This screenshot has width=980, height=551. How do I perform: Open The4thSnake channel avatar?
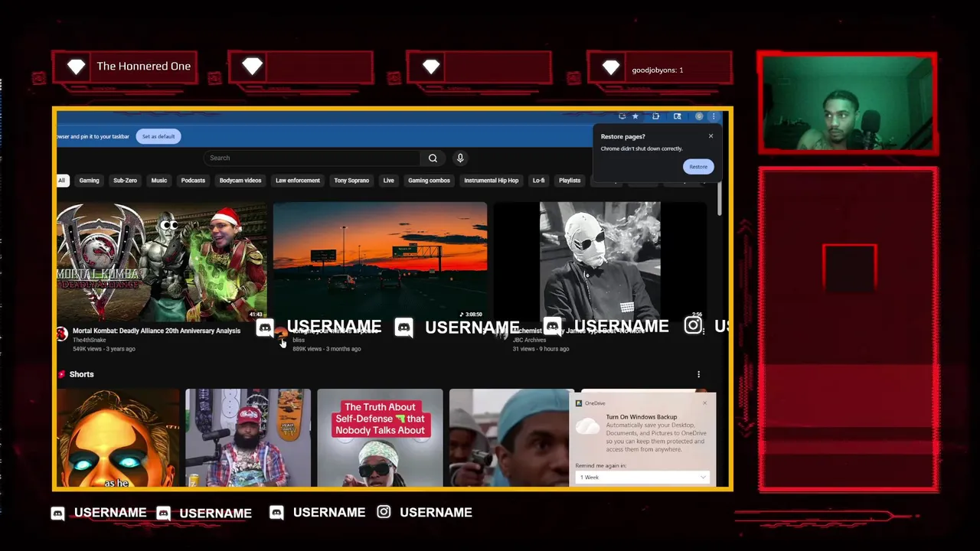click(x=62, y=333)
